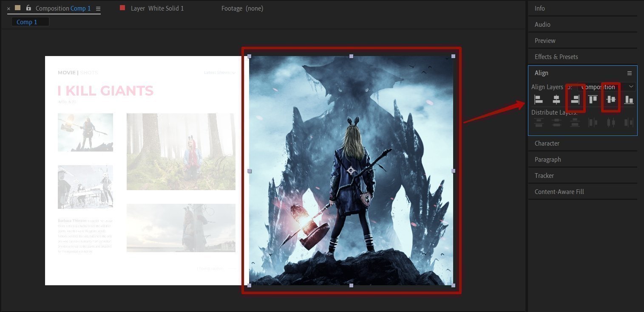The image size is (644, 312).
Task: Switch to Layer White Solid 1 tab
Action: click(x=157, y=8)
